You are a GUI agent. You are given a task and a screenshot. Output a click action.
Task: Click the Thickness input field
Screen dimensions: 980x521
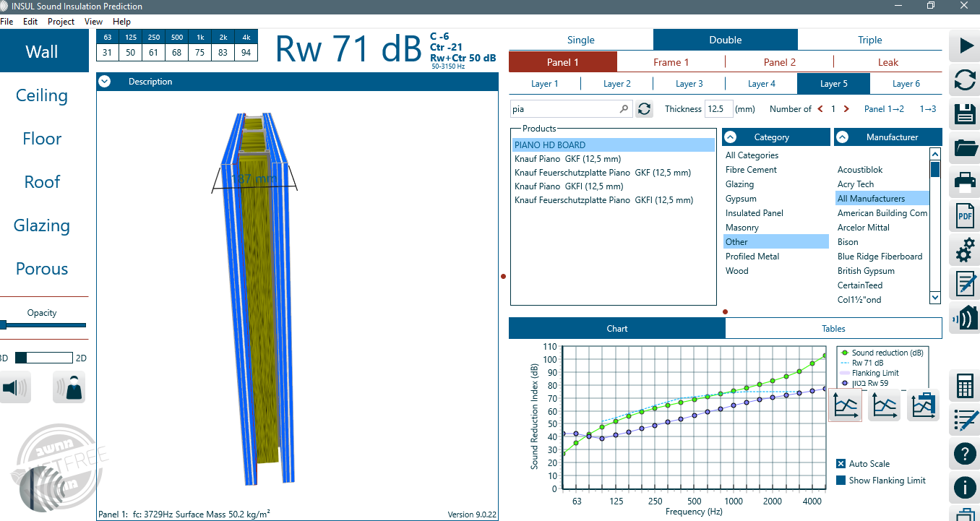[718, 109]
